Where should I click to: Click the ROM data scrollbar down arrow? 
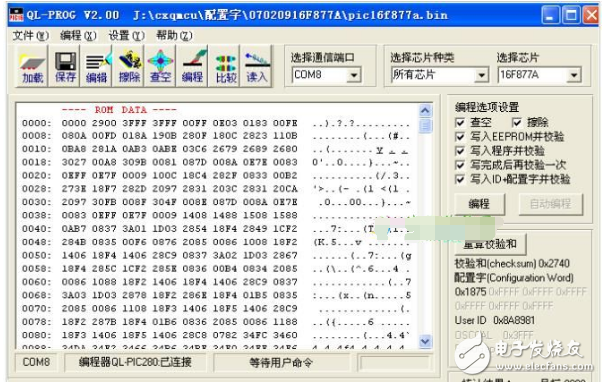tap(425, 341)
